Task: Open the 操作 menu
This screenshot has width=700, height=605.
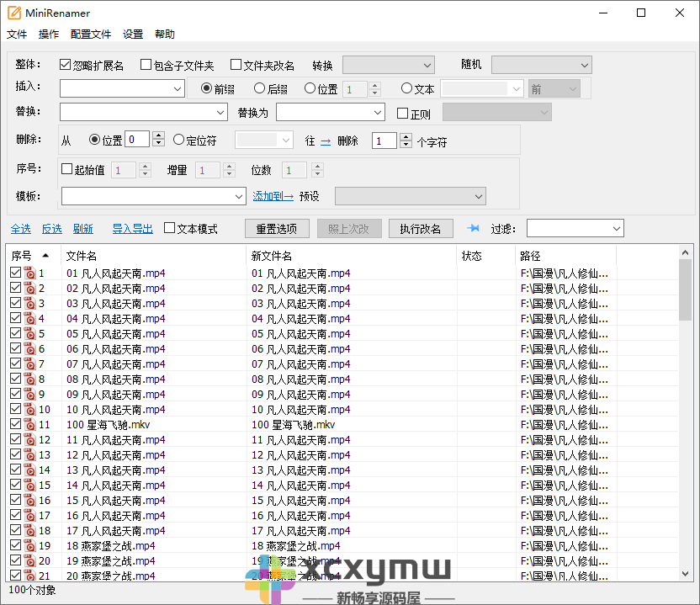Action: (x=48, y=34)
